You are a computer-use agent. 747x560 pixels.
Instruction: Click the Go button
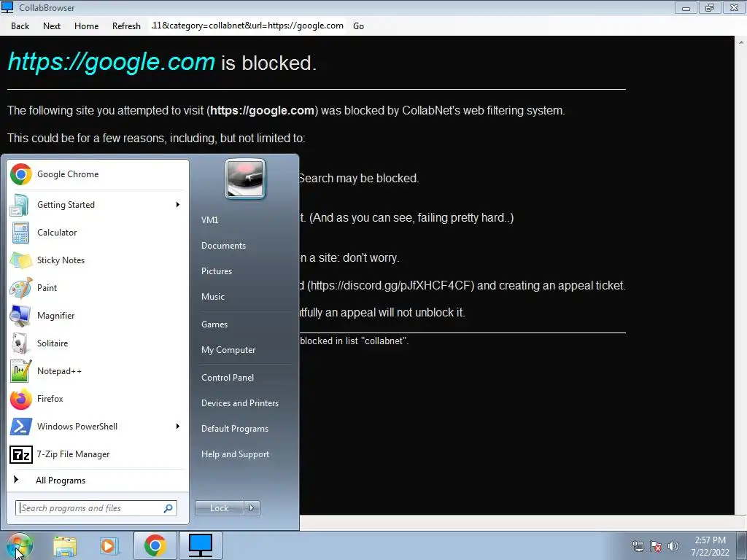tap(358, 26)
